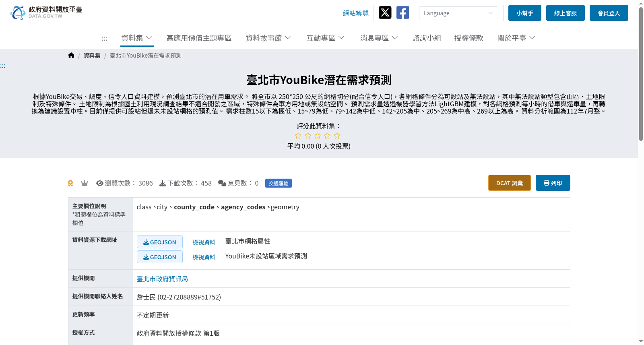Open 高應用價值主題專區 page
644x345 pixels.
pyautogui.click(x=199, y=38)
